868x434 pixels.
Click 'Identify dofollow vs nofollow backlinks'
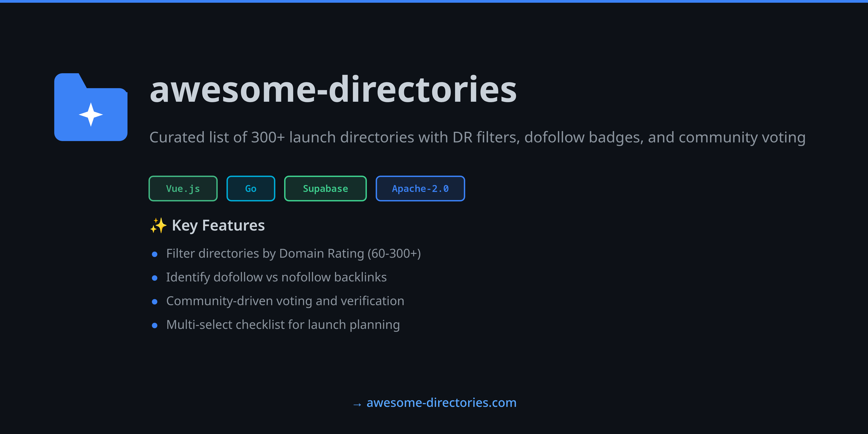pos(276,277)
